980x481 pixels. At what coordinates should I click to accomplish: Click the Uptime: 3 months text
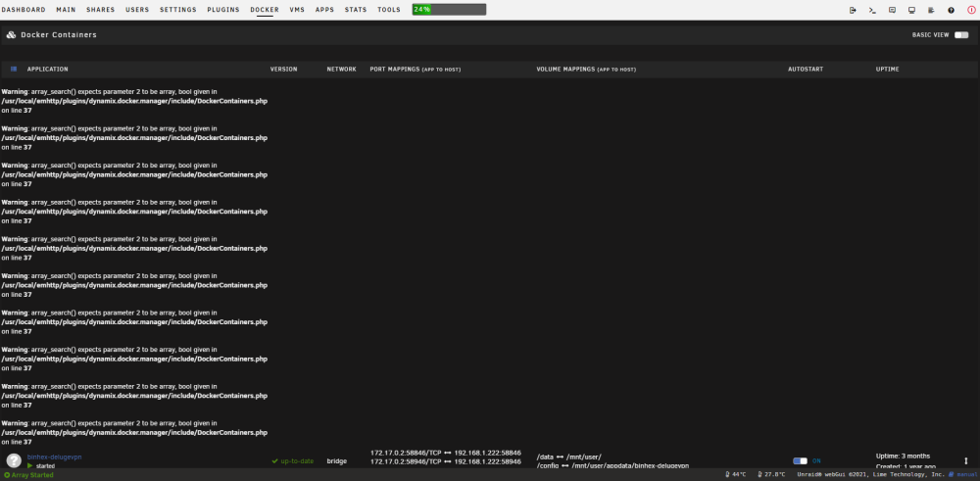pyautogui.click(x=904, y=456)
